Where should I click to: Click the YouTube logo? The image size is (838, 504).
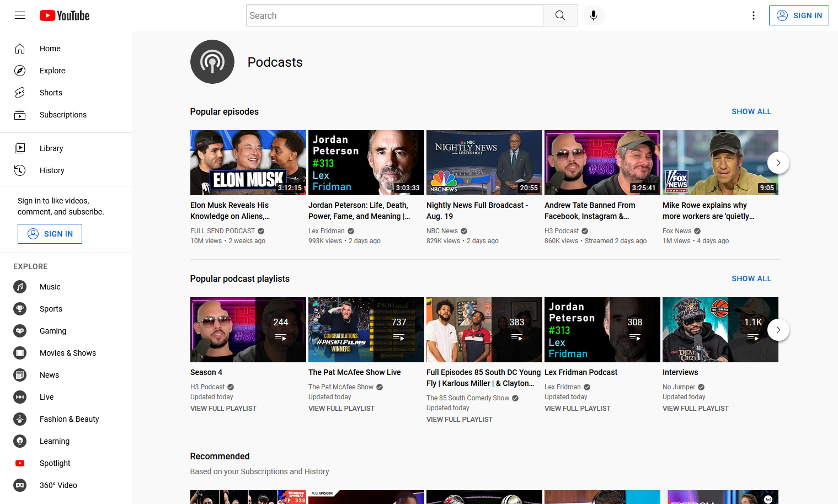65,15
